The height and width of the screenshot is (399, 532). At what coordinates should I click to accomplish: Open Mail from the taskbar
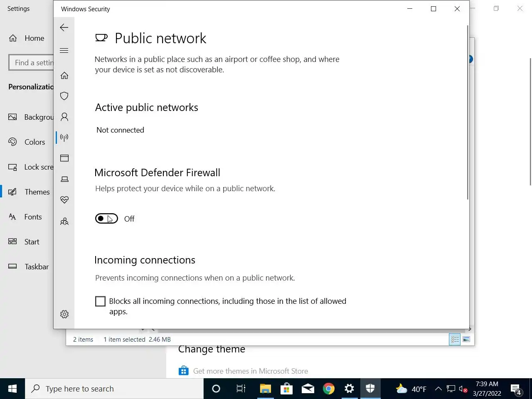[308, 389]
